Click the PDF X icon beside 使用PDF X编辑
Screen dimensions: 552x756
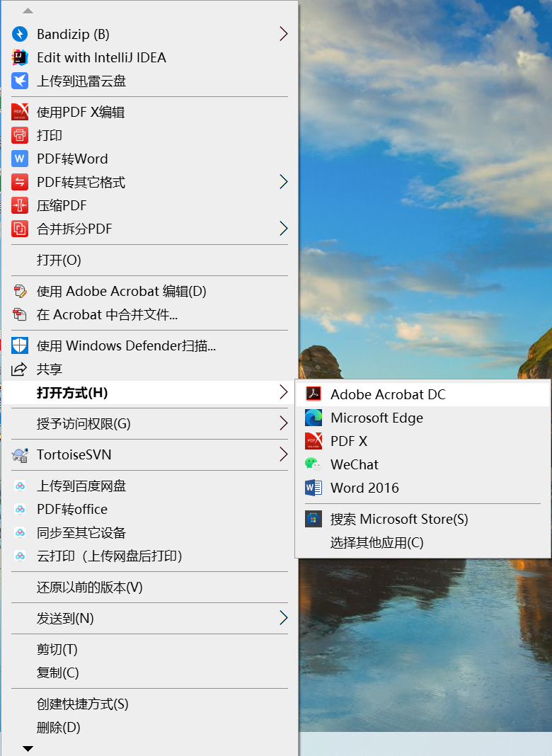point(20,112)
